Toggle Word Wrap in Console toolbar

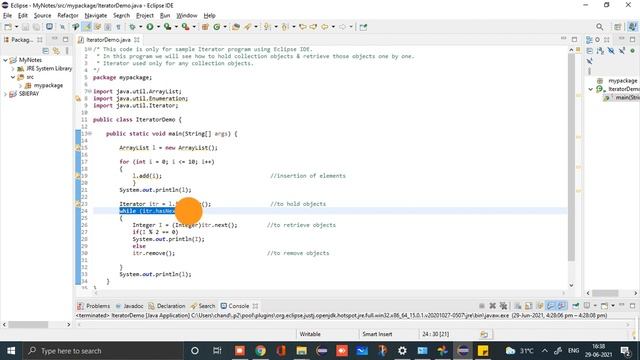coord(540,306)
